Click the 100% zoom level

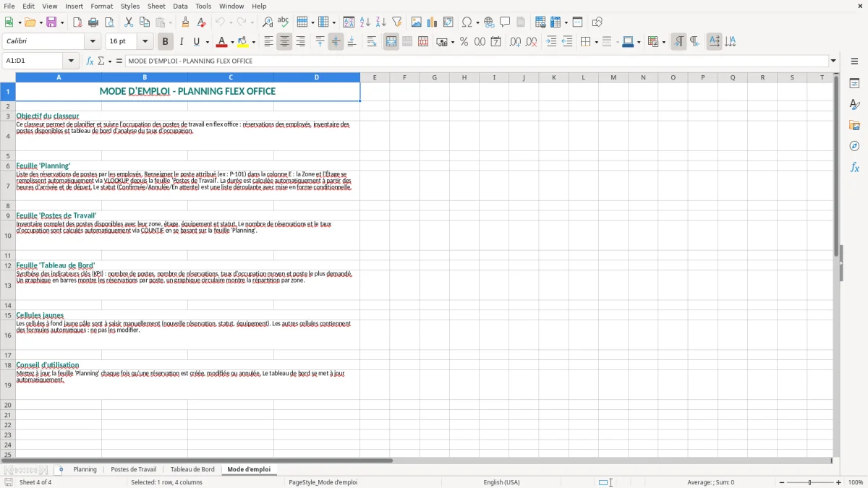pyautogui.click(x=856, y=482)
